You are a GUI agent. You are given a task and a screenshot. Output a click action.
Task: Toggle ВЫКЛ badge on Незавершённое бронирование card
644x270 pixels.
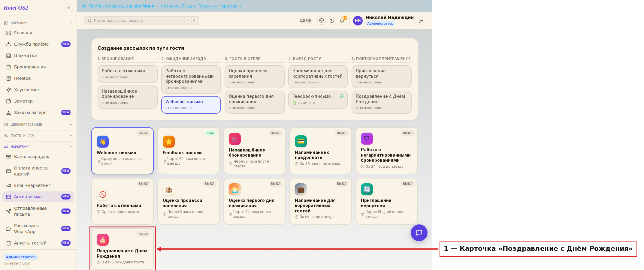click(x=276, y=133)
